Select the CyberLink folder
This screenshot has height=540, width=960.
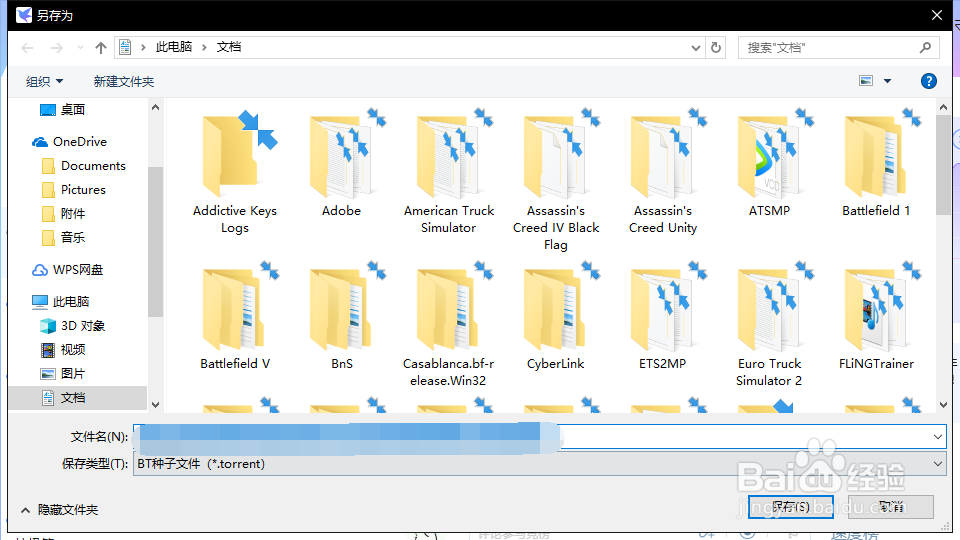click(556, 317)
